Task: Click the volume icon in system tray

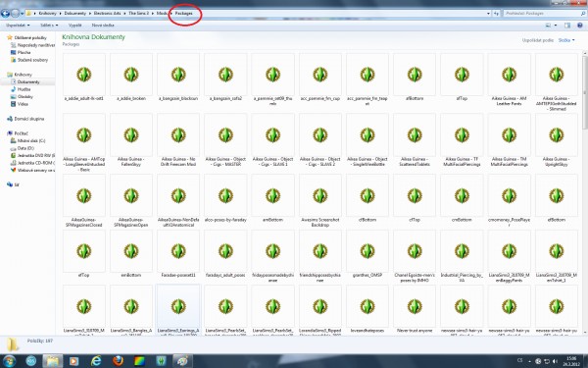Action: pos(555,361)
